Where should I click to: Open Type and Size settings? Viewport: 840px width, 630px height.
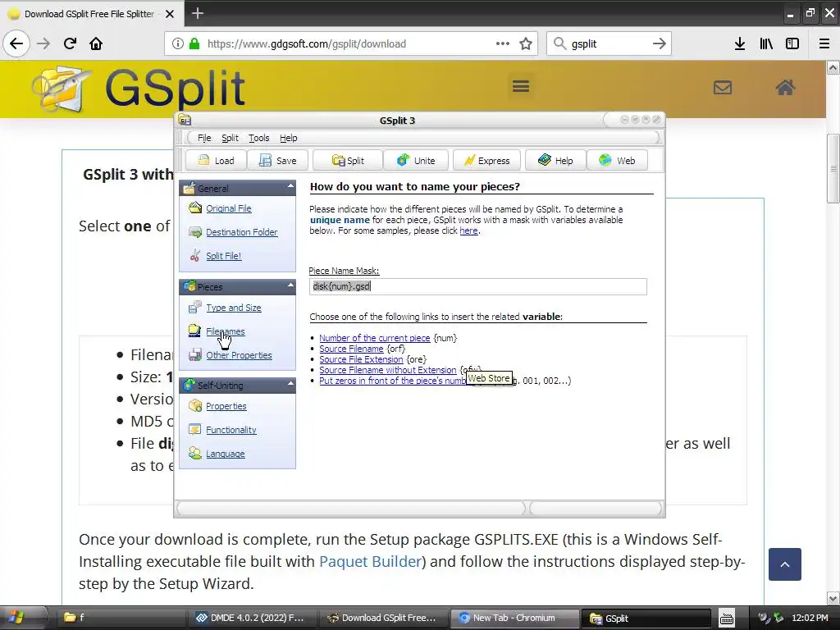tap(234, 308)
